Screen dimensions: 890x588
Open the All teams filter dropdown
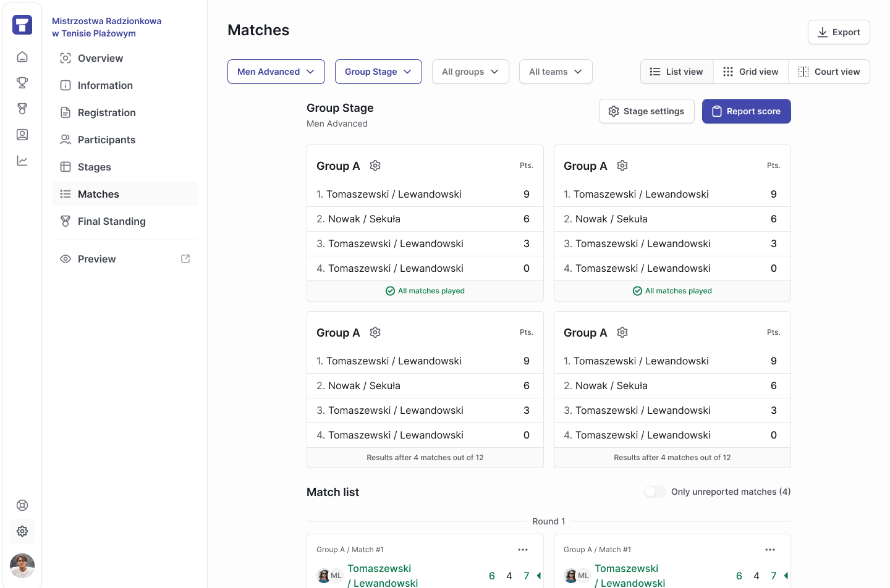556,72
